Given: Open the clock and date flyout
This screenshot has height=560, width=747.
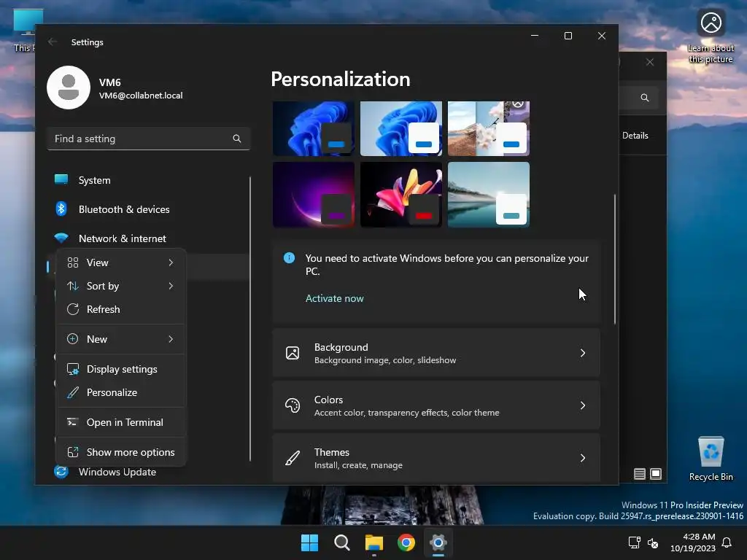Looking at the screenshot, I should [x=693, y=542].
